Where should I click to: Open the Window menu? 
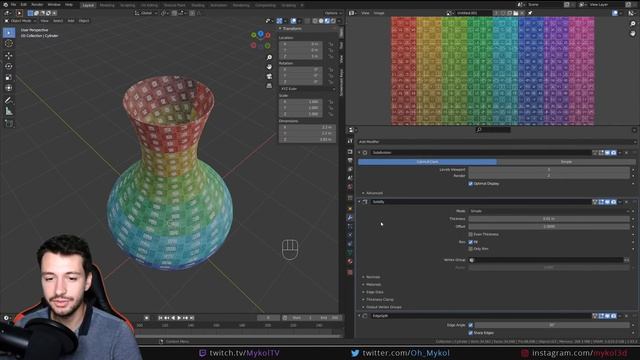coord(54,4)
